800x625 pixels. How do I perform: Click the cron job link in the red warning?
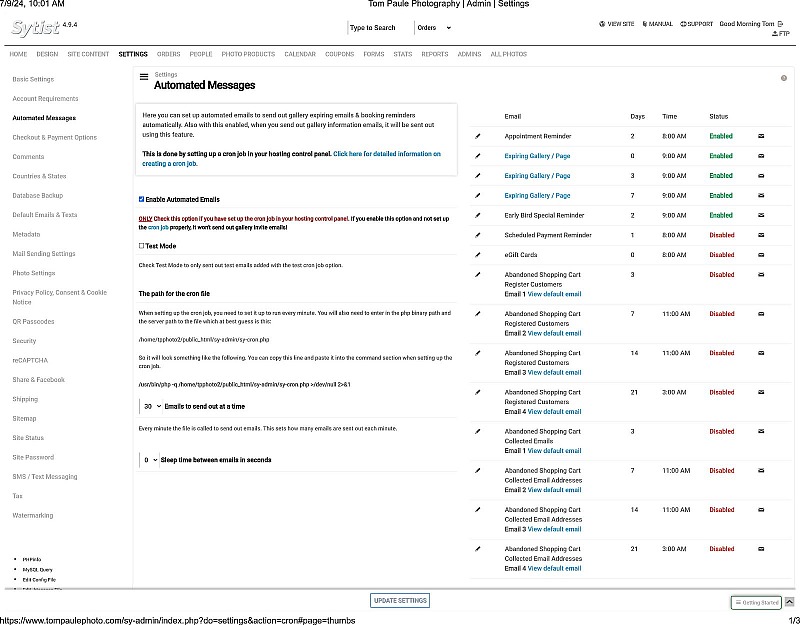158,228
